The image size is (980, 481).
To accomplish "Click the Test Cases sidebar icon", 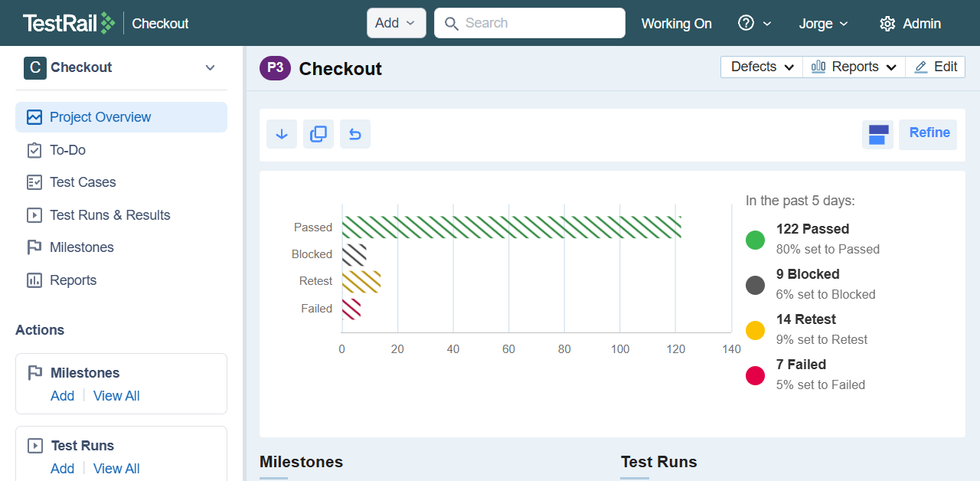I will (x=34, y=182).
